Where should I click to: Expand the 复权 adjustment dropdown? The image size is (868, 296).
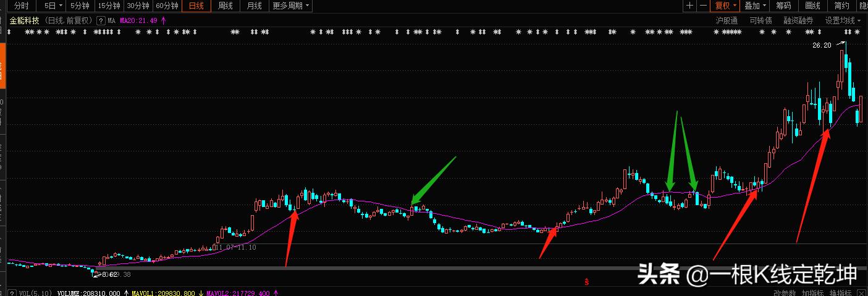pyautogui.click(x=725, y=6)
